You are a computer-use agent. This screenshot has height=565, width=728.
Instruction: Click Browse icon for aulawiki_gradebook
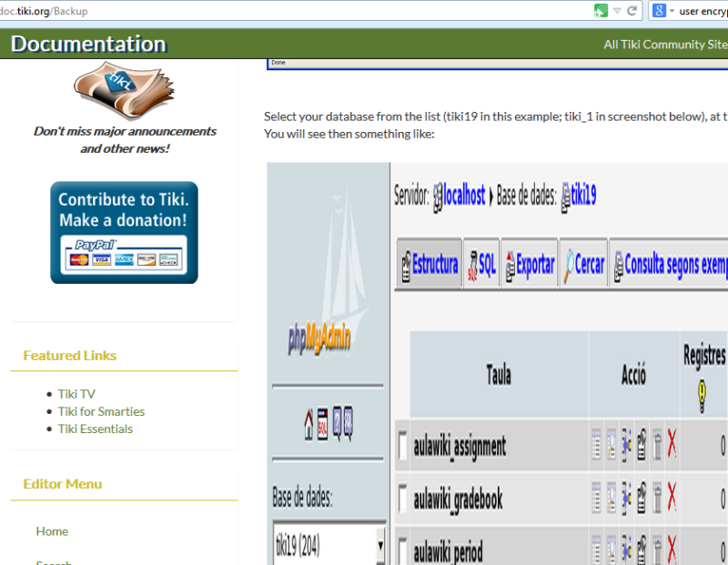[596, 498]
